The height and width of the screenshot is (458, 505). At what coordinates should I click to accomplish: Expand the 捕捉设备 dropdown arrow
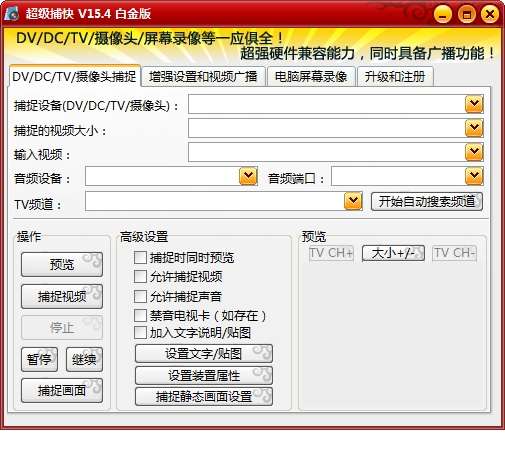click(474, 104)
